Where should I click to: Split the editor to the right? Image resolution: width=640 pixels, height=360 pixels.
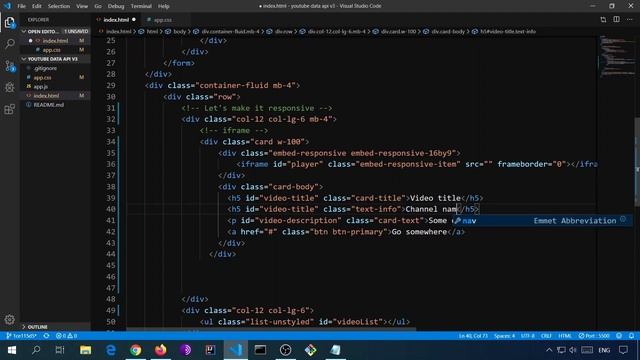616,20
